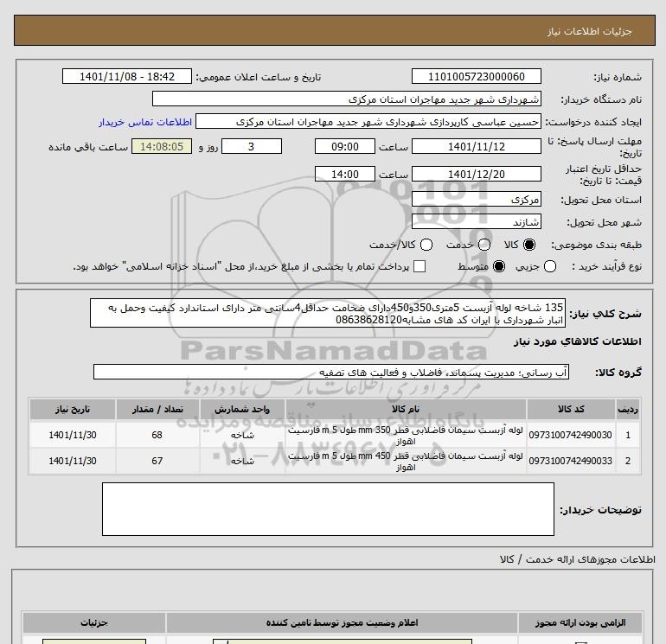The image size is (666, 644).
Task: Click the price validity time 14:00
Action: (345, 174)
